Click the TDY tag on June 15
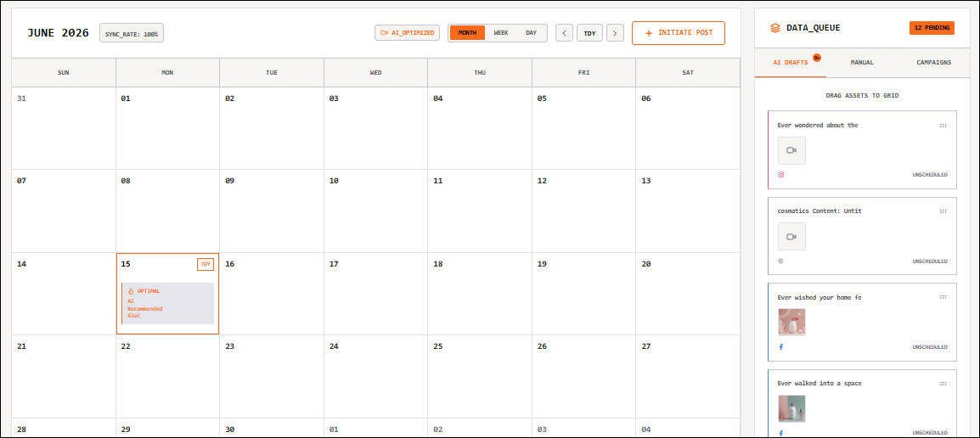Viewport: 980px width, 438px height. pyautogui.click(x=206, y=264)
